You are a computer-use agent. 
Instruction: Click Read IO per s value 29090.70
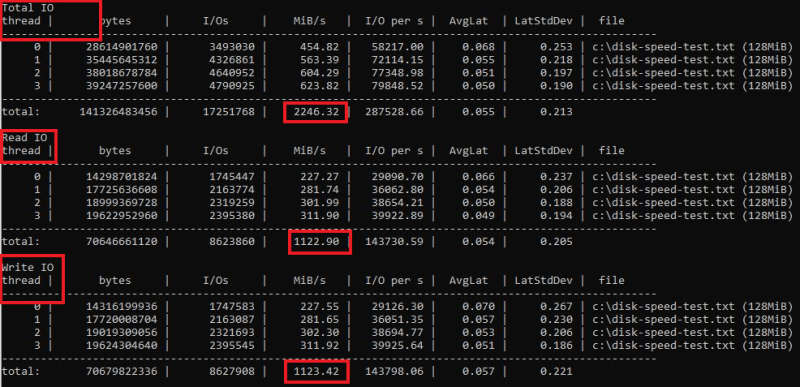[398, 177]
